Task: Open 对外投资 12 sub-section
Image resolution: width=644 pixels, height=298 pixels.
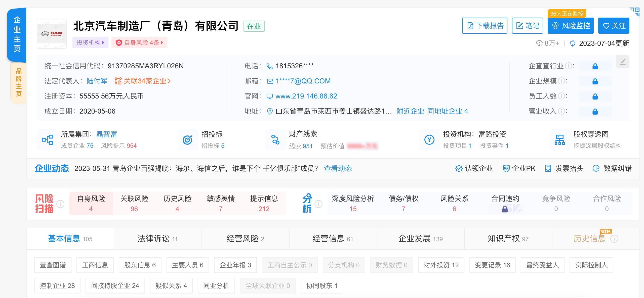Action: [441, 265]
